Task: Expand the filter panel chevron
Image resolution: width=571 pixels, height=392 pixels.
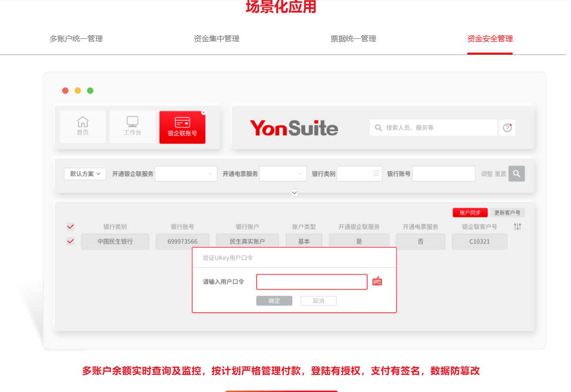Action: 294,193
